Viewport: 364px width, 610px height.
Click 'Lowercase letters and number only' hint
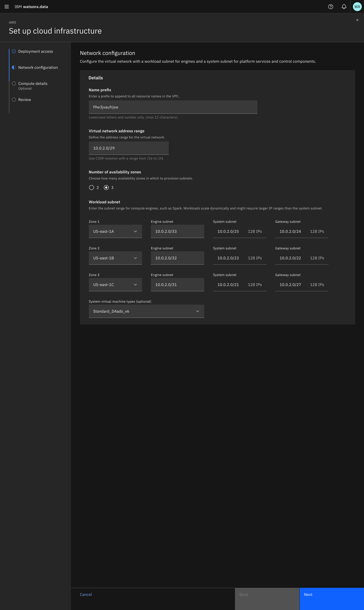coord(133,117)
